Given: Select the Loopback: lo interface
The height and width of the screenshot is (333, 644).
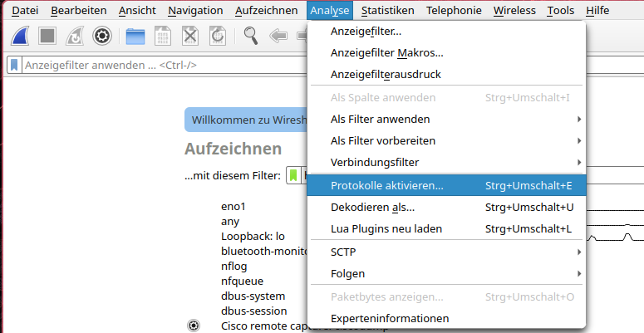Looking at the screenshot, I should (253, 236).
